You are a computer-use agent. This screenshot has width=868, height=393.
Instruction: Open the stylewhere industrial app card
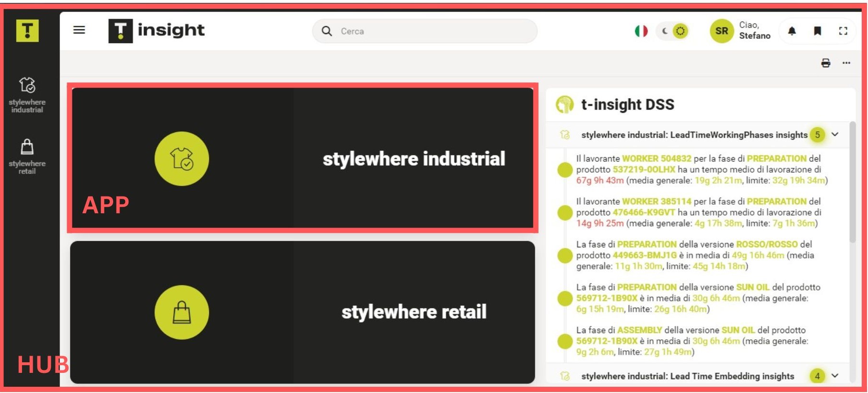302,158
